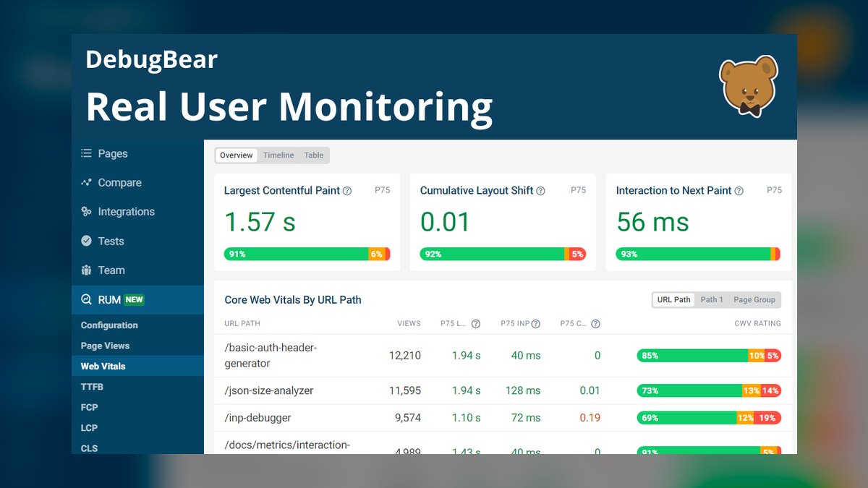Image resolution: width=868 pixels, height=488 pixels.
Task: Switch to the Table tab
Action: [x=314, y=155]
